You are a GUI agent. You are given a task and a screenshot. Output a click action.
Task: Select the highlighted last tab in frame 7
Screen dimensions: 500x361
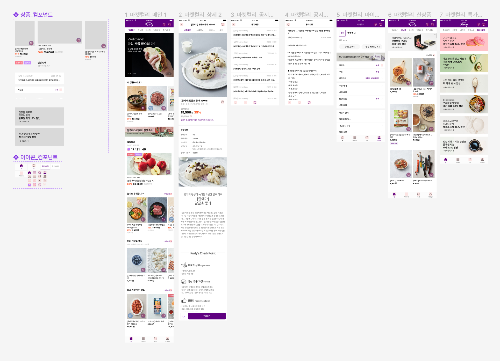(x=481, y=30)
